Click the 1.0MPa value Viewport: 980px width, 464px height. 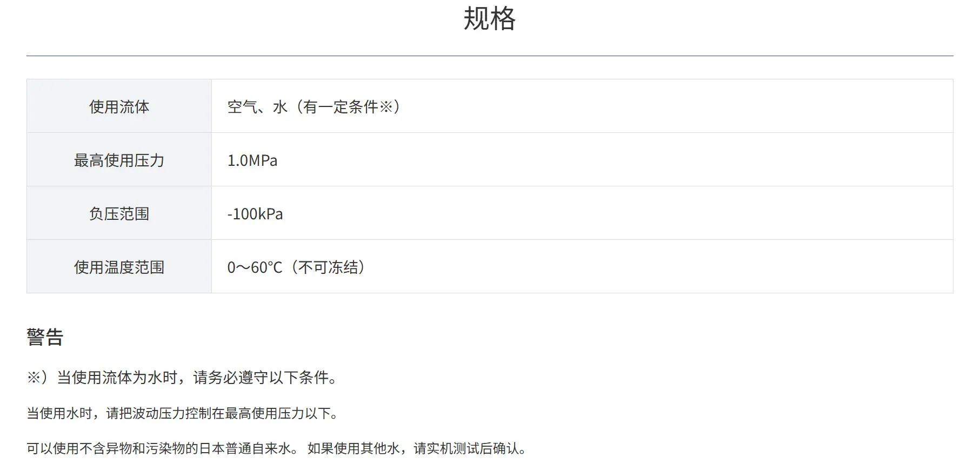pyautogui.click(x=252, y=160)
